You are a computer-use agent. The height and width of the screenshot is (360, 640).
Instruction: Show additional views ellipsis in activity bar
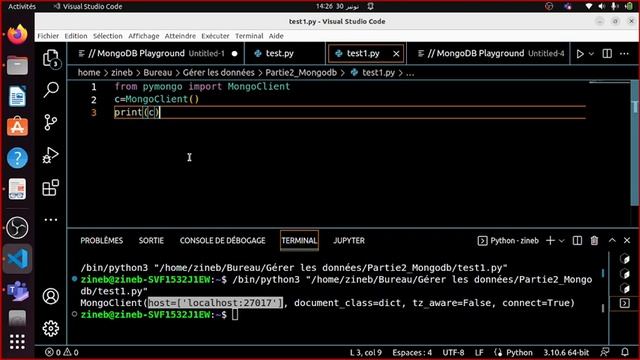click(x=51, y=220)
